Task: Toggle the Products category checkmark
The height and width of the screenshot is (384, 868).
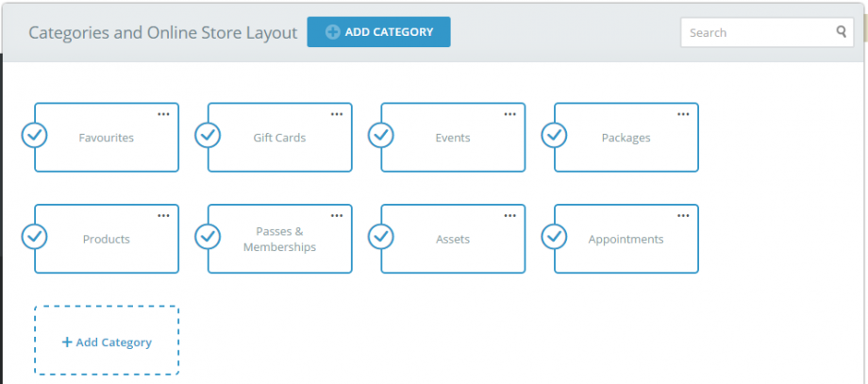Action: point(34,236)
